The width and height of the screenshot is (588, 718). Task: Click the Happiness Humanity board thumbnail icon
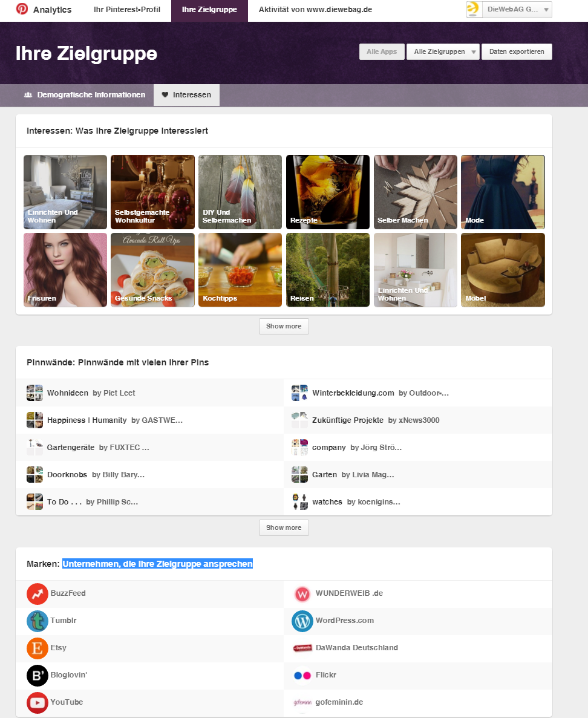click(x=35, y=420)
